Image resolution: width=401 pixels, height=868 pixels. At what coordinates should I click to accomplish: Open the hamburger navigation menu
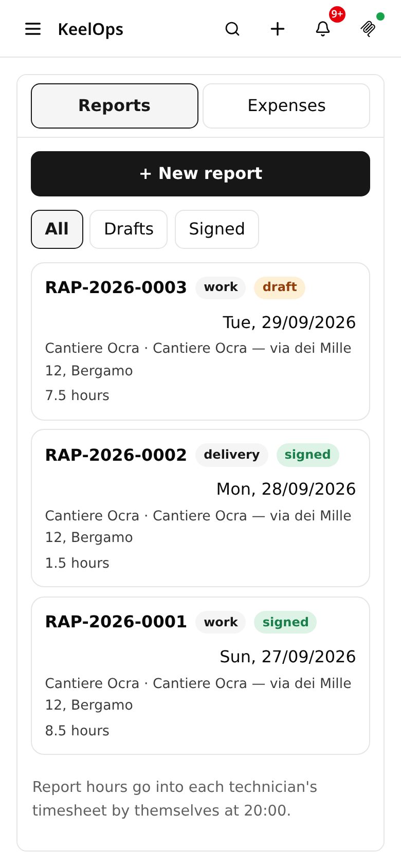33,29
